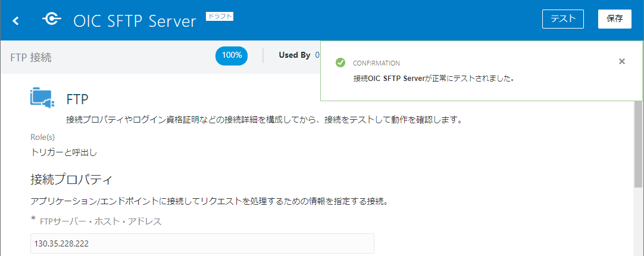The width and height of the screenshot is (644, 256).
Task: Click the 接続プロパティ section heading
Action: pyautogui.click(x=71, y=179)
